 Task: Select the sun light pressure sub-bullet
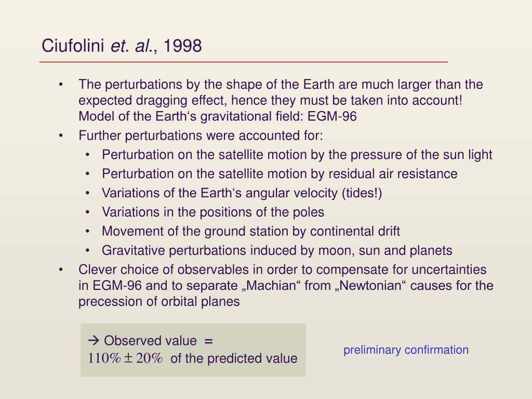297,155
